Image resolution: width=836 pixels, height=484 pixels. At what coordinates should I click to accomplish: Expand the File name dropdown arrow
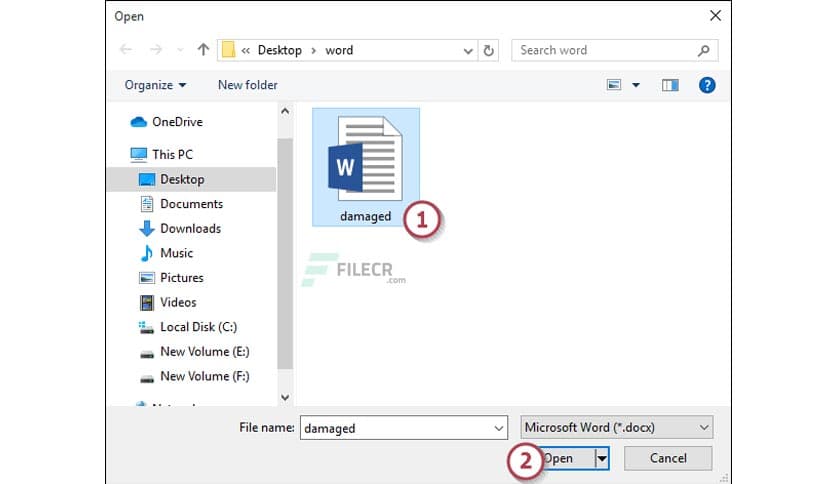(499, 428)
